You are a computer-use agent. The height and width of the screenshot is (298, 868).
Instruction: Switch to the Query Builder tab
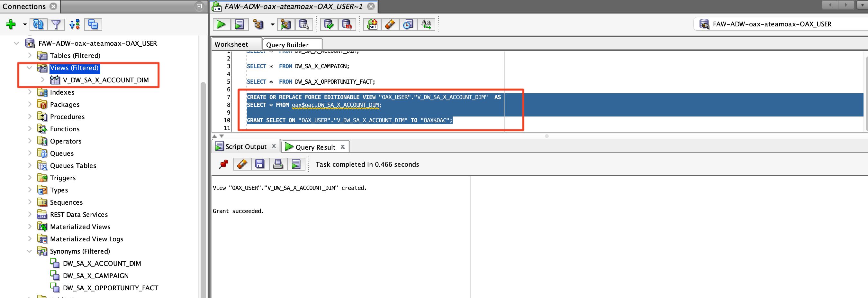point(287,44)
